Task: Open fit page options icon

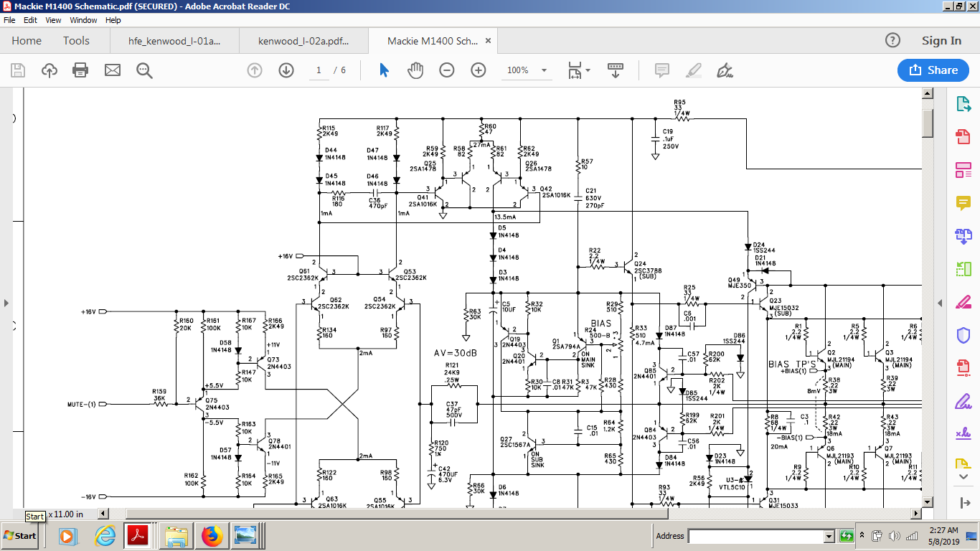Action: tap(578, 70)
